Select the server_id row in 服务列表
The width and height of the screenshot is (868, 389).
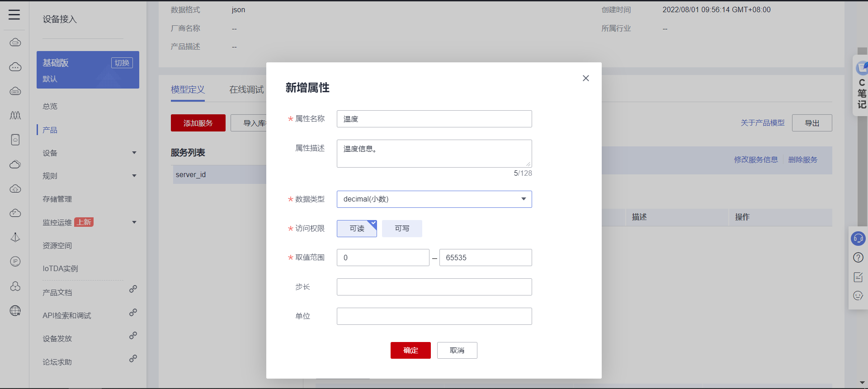pos(220,174)
